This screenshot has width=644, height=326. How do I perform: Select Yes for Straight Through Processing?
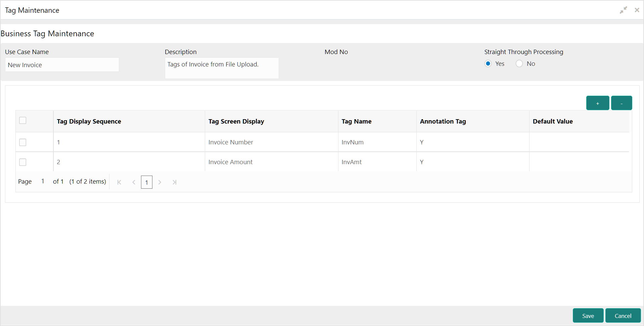click(488, 64)
